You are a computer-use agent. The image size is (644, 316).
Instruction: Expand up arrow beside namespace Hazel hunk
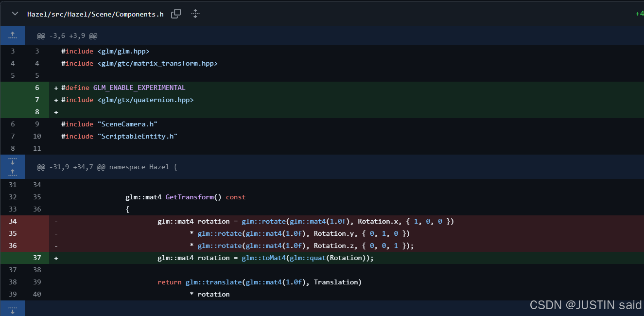coord(13,172)
